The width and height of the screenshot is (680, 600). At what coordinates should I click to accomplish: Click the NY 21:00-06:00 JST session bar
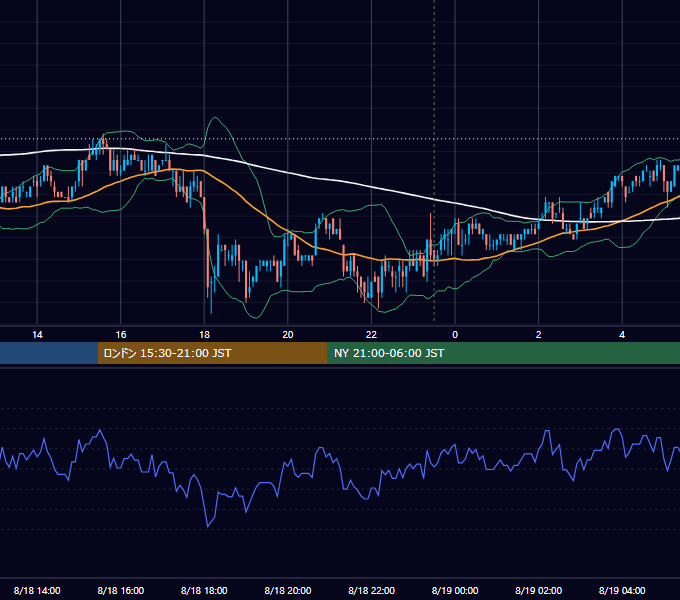(503, 353)
